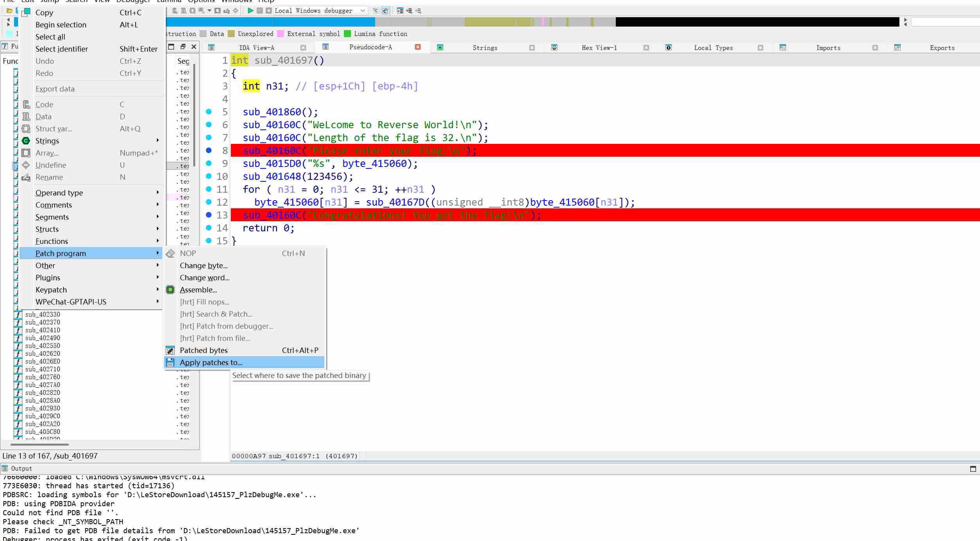
Task: Click the open breakpoint list toolbar icon
Action: [x=400, y=11]
